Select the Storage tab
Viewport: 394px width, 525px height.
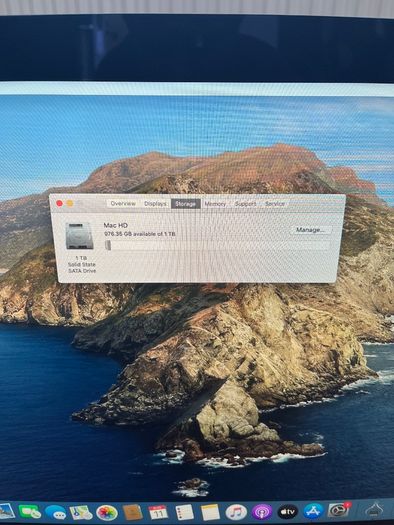(185, 204)
